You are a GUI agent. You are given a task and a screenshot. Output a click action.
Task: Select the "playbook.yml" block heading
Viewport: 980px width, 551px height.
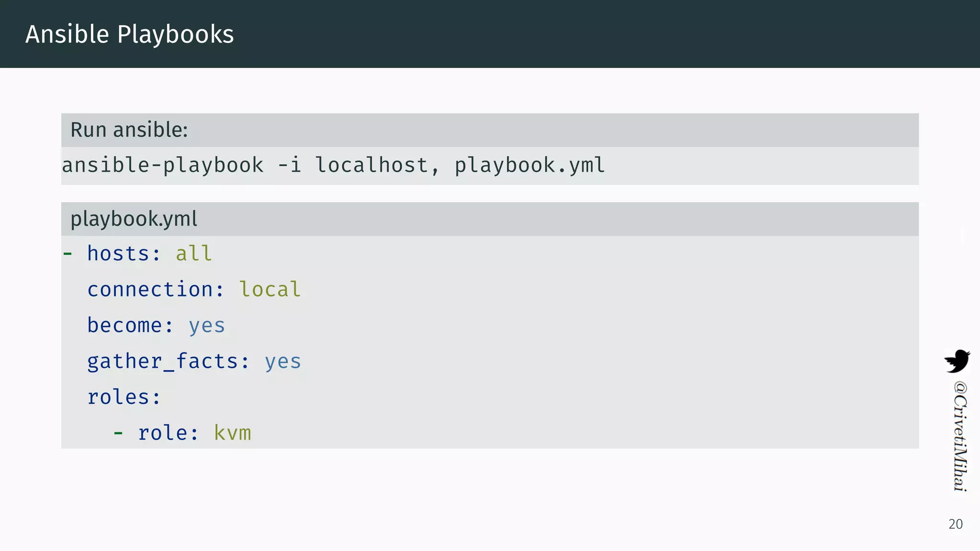[134, 219]
